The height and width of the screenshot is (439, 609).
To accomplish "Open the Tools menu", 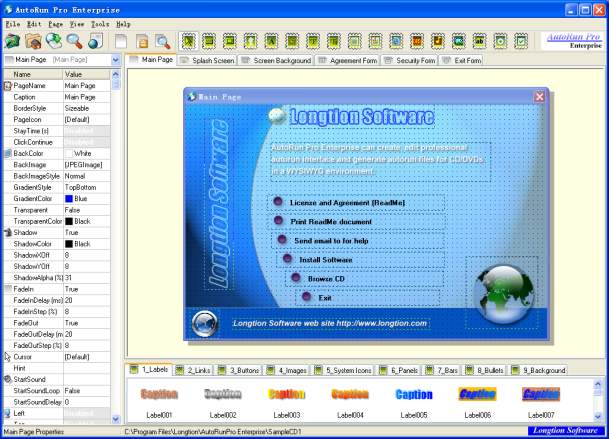I will [100, 23].
